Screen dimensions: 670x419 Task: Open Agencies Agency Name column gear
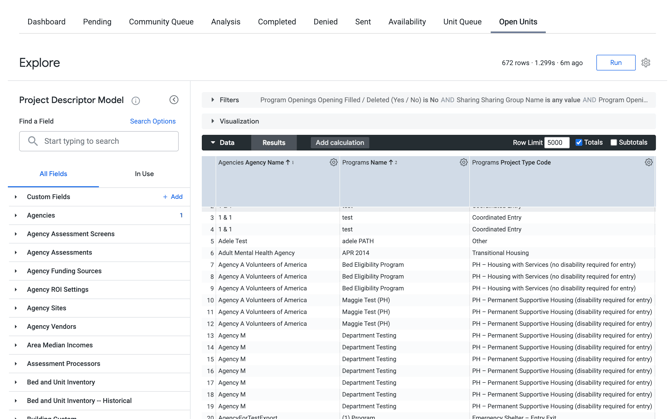point(334,162)
